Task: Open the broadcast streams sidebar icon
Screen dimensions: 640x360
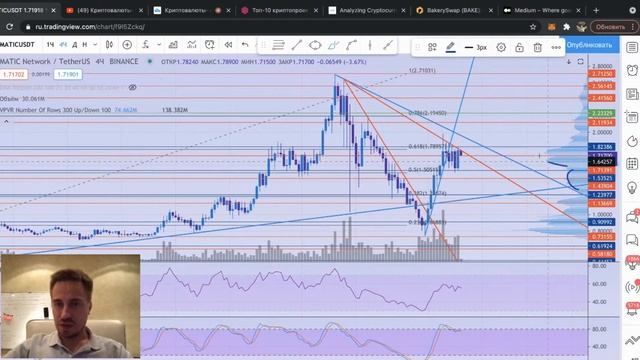Action: 632,287
